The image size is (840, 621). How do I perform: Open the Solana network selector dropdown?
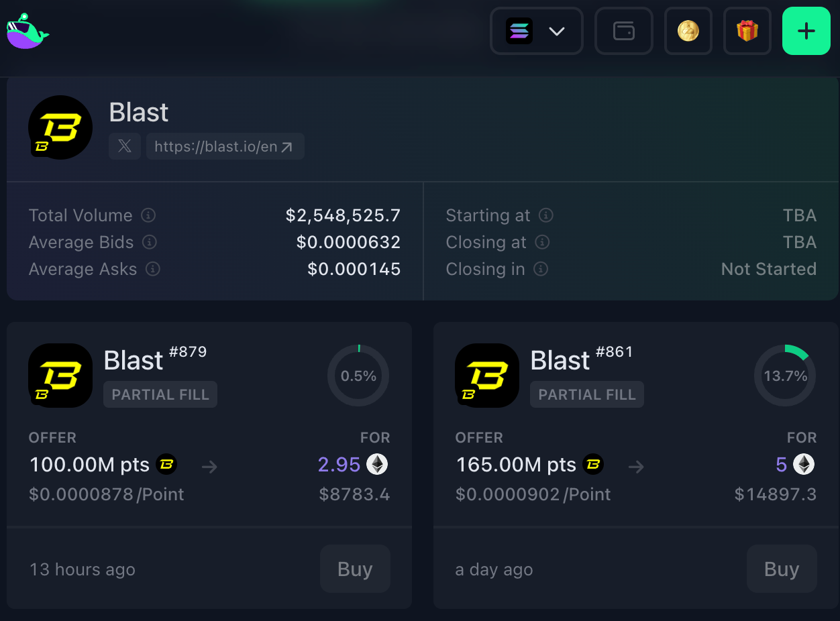pyautogui.click(x=536, y=31)
